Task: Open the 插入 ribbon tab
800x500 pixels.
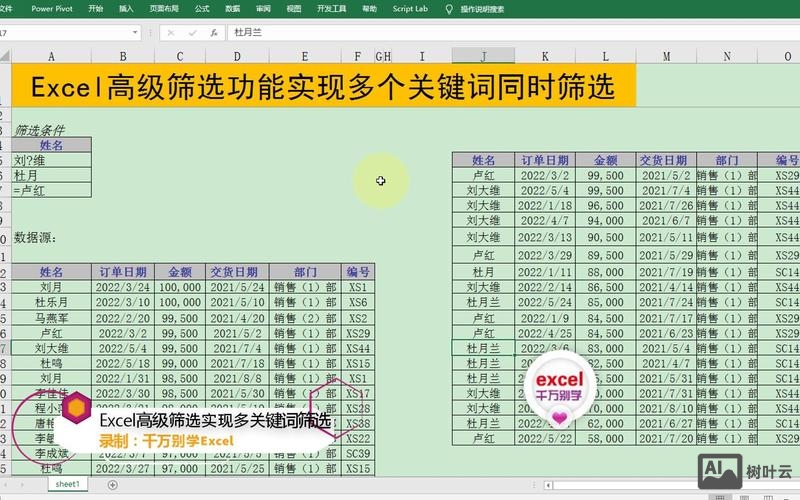Action: [126, 9]
